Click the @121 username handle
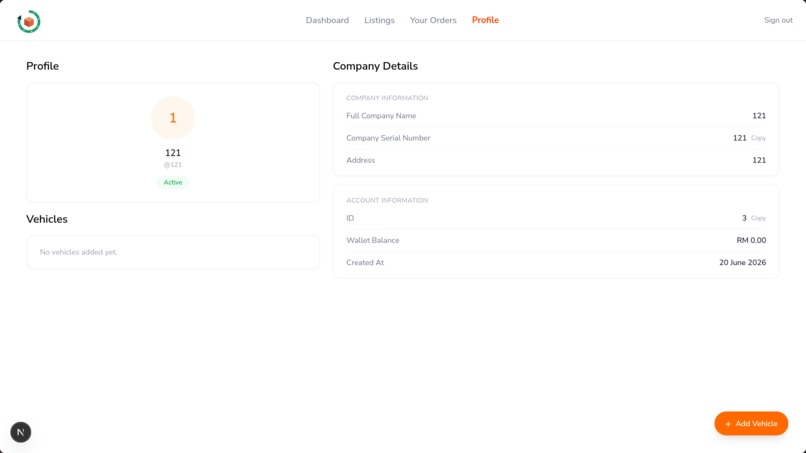The width and height of the screenshot is (806, 453). pyautogui.click(x=173, y=165)
